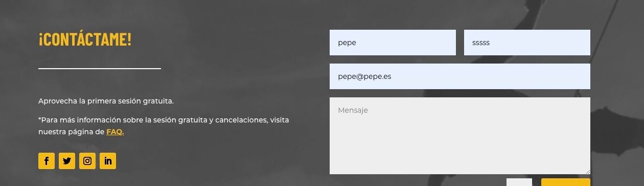644x186 pixels.
Task: Click the ¡CONTÁCTAME! heading
Action: (85, 39)
